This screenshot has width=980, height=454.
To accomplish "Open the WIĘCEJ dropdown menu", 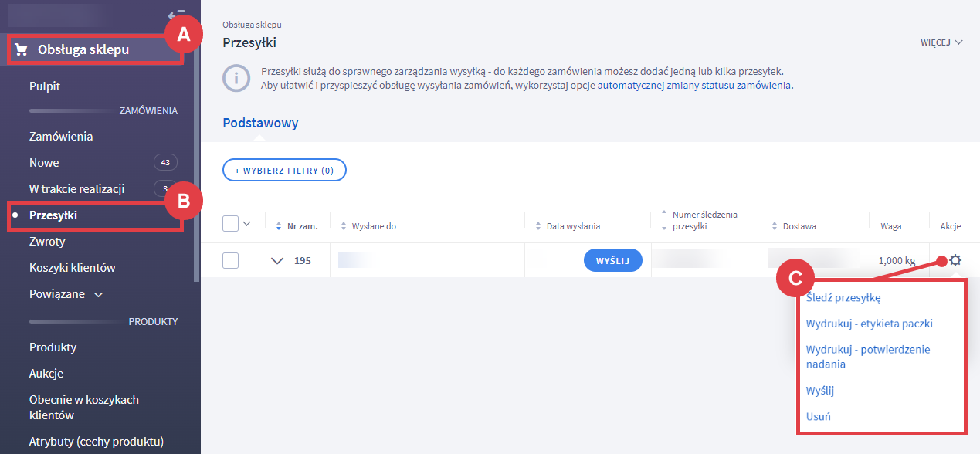I will click(941, 42).
